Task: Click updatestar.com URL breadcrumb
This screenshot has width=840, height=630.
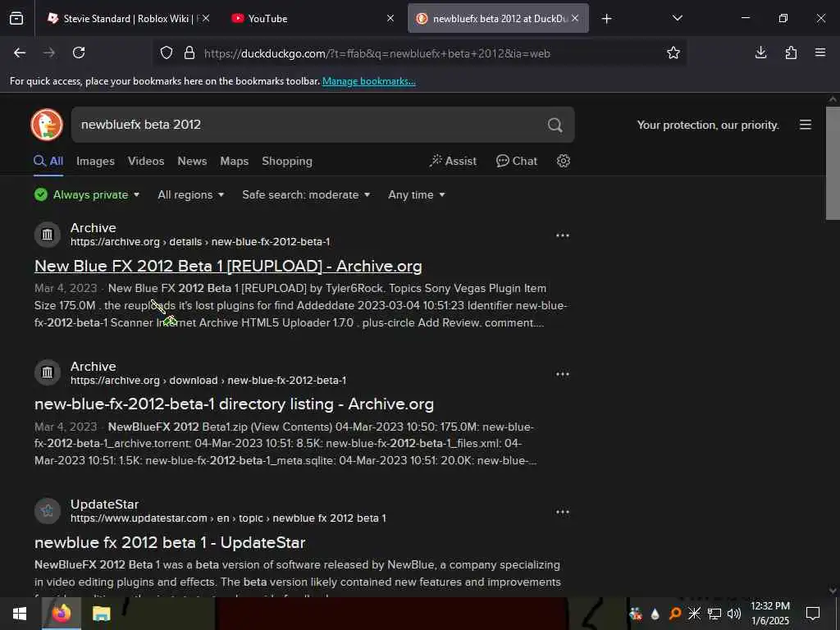Action: (x=228, y=518)
